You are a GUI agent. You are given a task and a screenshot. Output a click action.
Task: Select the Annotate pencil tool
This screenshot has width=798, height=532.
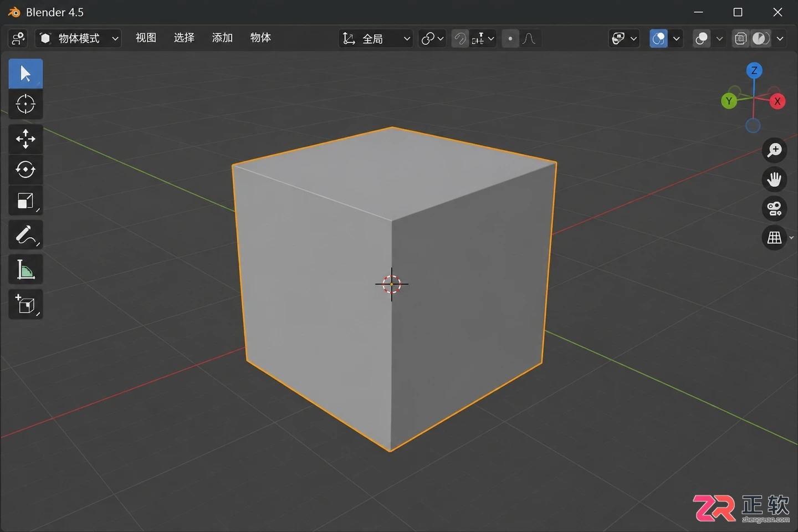click(25, 235)
